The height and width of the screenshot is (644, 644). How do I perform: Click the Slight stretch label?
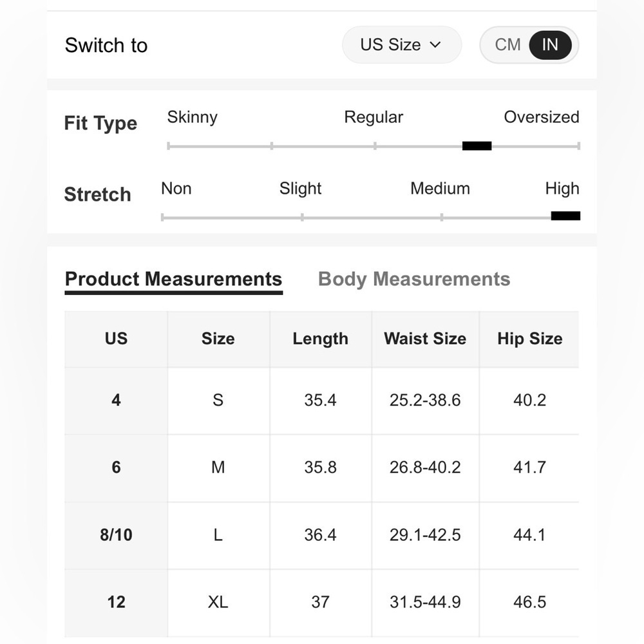coord(300,189)
